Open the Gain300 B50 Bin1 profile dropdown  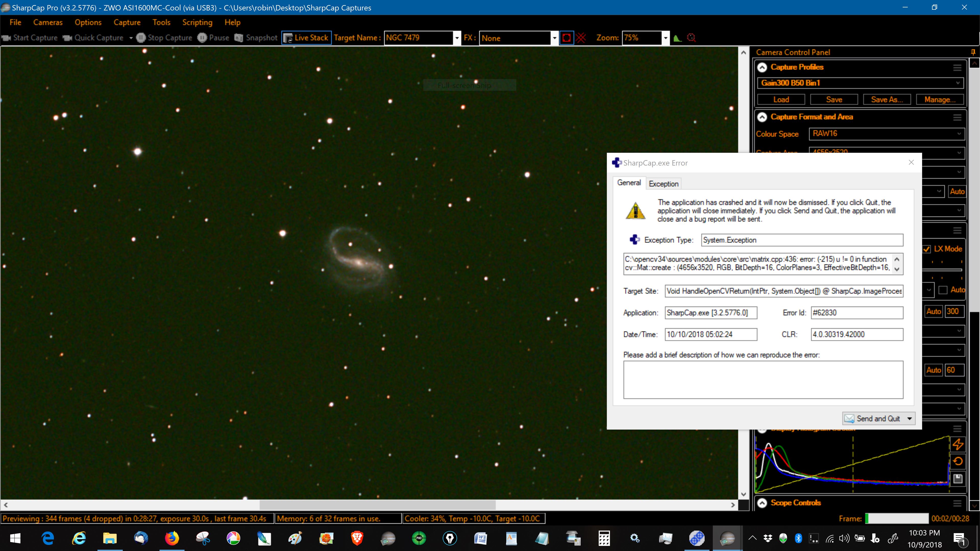861,83
